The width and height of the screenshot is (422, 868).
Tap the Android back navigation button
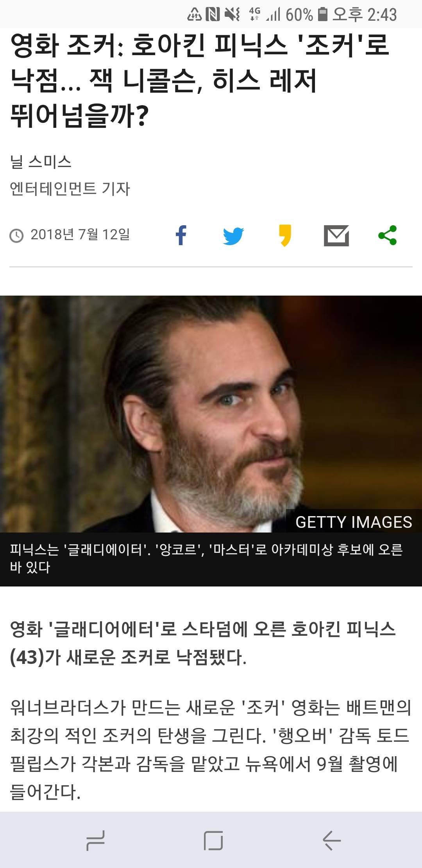(332, 840)
